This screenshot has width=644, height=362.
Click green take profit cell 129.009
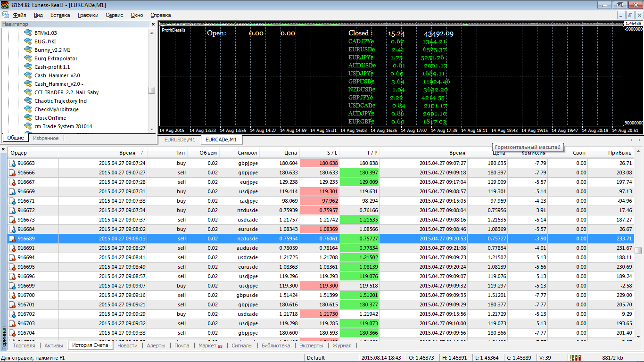(360, 182)
